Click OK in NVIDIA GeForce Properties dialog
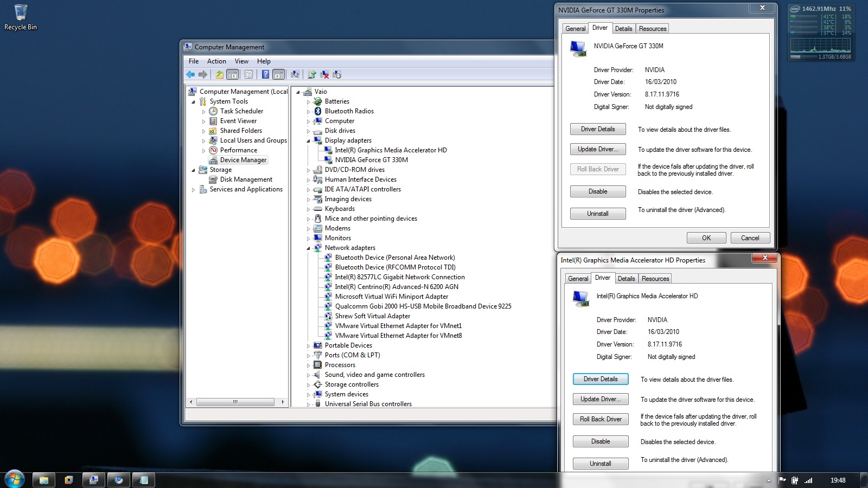Image resolution: width=868 pixels, height=488 pixels. click(706, 238)
